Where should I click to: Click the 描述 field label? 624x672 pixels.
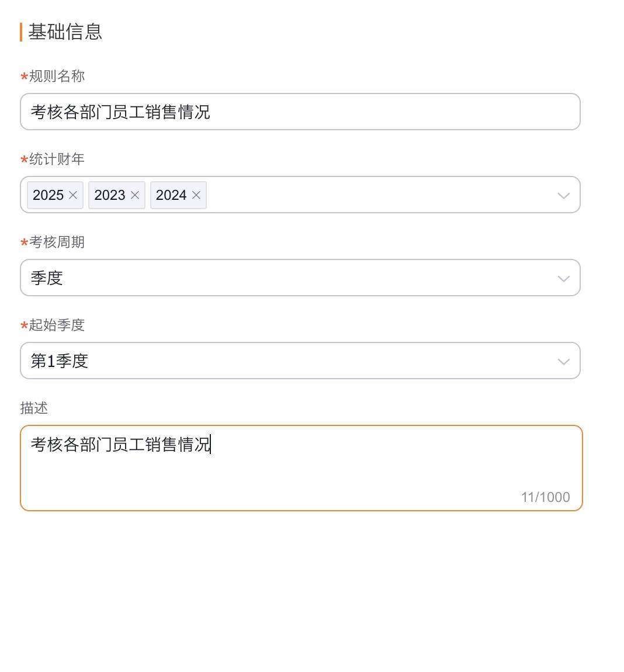[34, 408]
